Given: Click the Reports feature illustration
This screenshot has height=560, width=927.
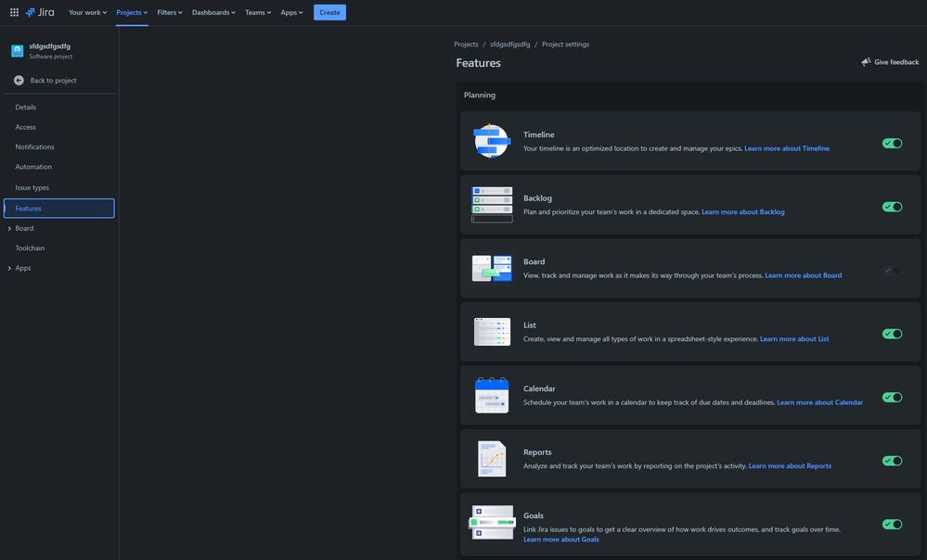Looking at the screenshot, I should [x=492, y=458].
